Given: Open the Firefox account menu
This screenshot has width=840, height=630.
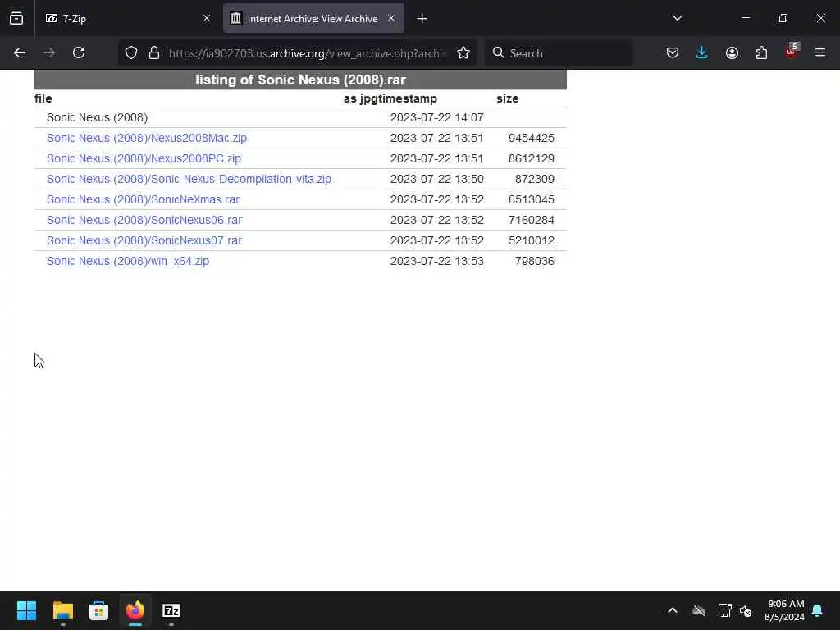Looking at the screenshot, I should click(732, 53).
